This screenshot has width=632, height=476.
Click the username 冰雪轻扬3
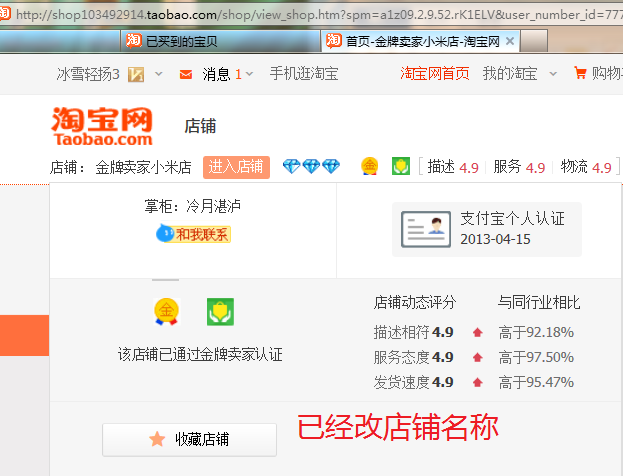point(88,75)
